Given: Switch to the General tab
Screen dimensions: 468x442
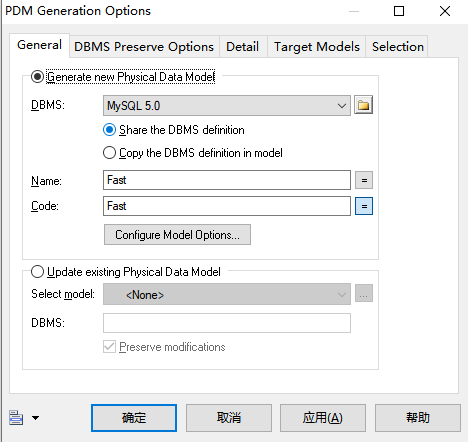Looking at the screenshot, I should 39,45.
